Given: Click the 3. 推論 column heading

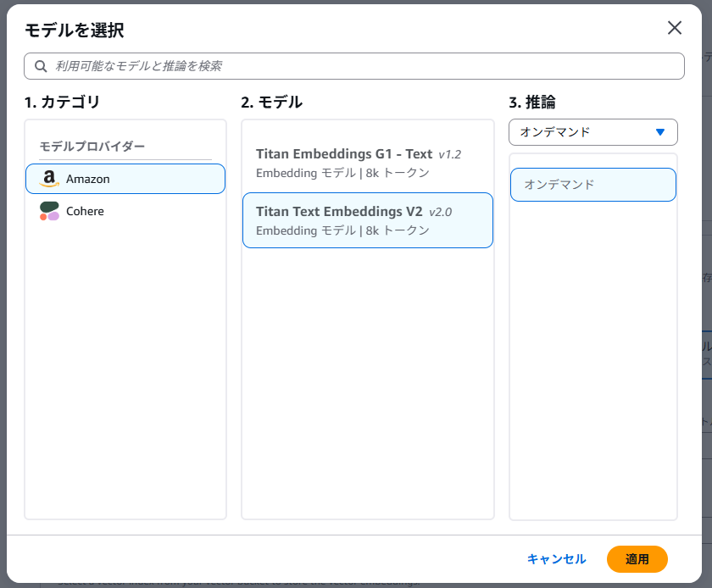Looking at the screenshot, I should click(x=532, y=103).
